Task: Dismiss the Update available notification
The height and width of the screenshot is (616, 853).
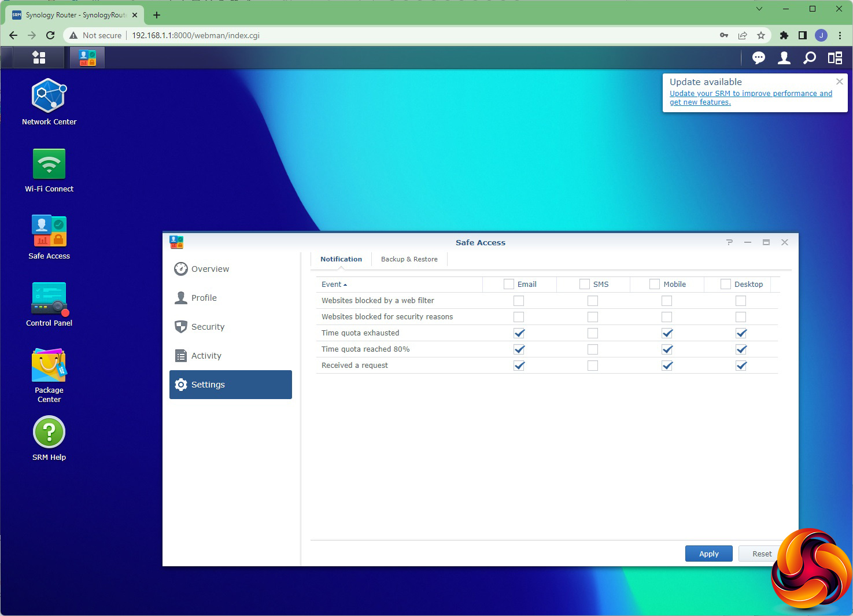Action: point(840,82)
